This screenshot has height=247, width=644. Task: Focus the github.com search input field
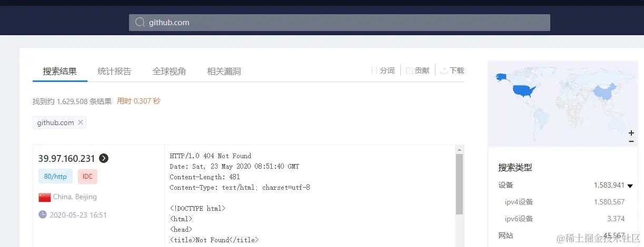point(340,23)
